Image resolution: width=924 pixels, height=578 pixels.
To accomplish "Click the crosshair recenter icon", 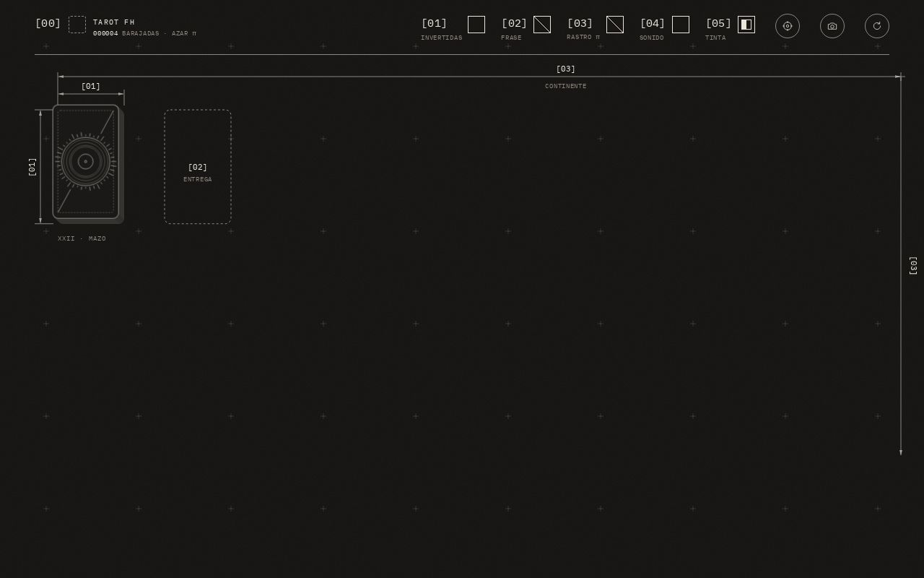I will tap(788, 26).
